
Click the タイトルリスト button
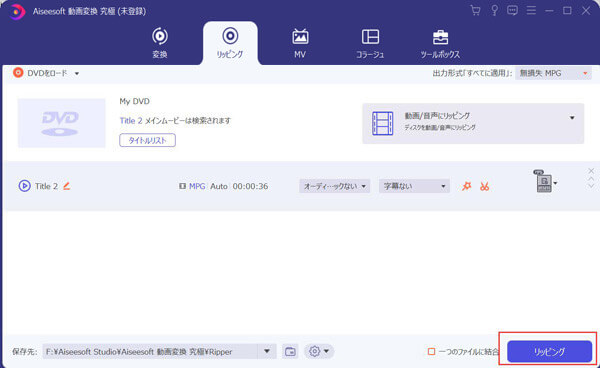coord(147,140)
